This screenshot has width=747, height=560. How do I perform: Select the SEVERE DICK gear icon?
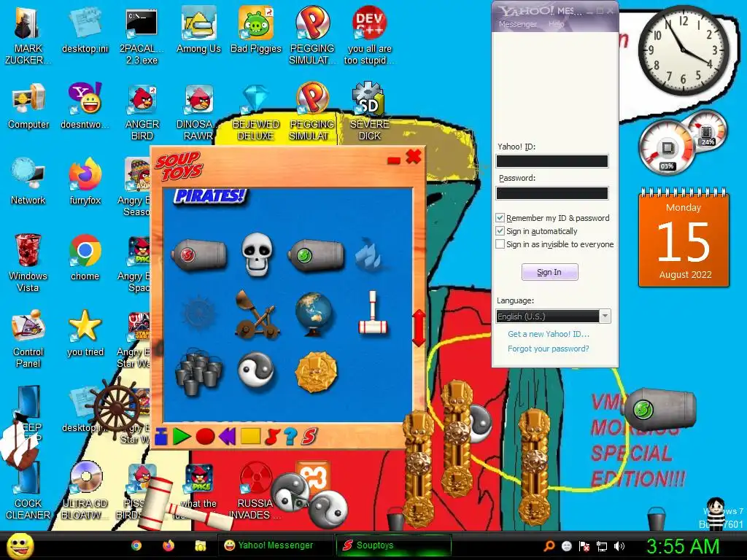coord(369,112)
